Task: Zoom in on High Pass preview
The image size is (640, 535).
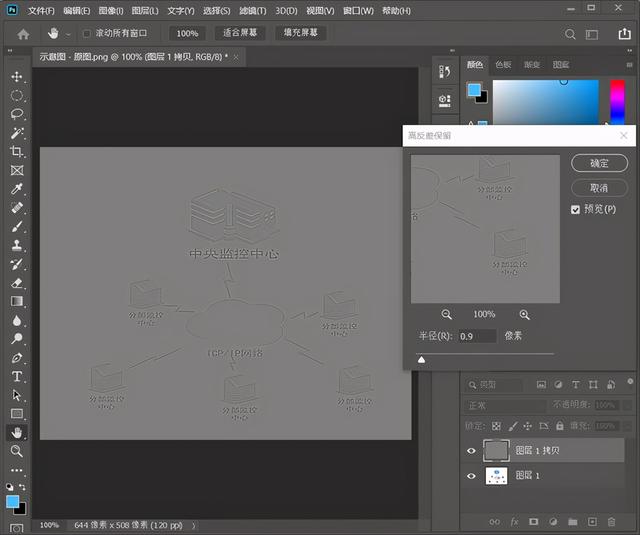Action: pos(524,314)
